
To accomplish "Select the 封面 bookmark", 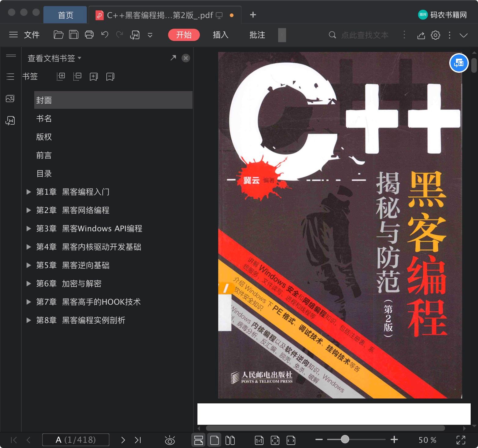I will 113,100.
